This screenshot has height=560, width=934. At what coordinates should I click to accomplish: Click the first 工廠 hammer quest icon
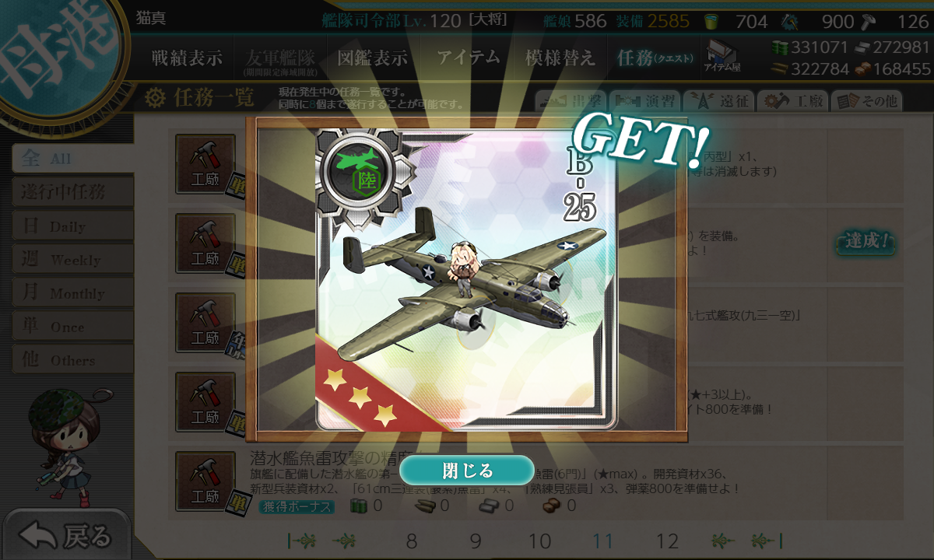(x=205, y=164)
